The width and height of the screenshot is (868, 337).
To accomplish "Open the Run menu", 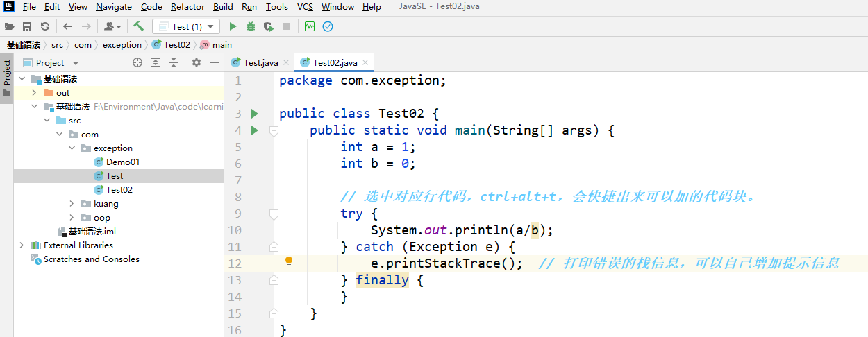I will coord(249,6).
